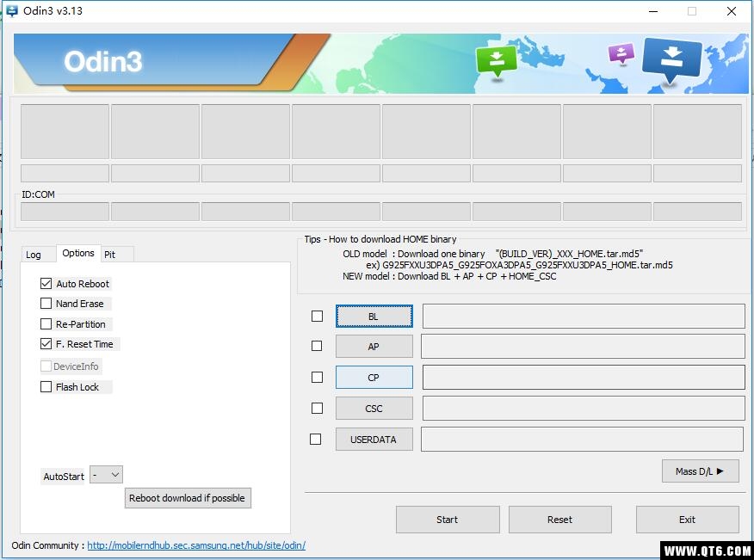Open the AutoStart dropdown

(x=106, y=475)
